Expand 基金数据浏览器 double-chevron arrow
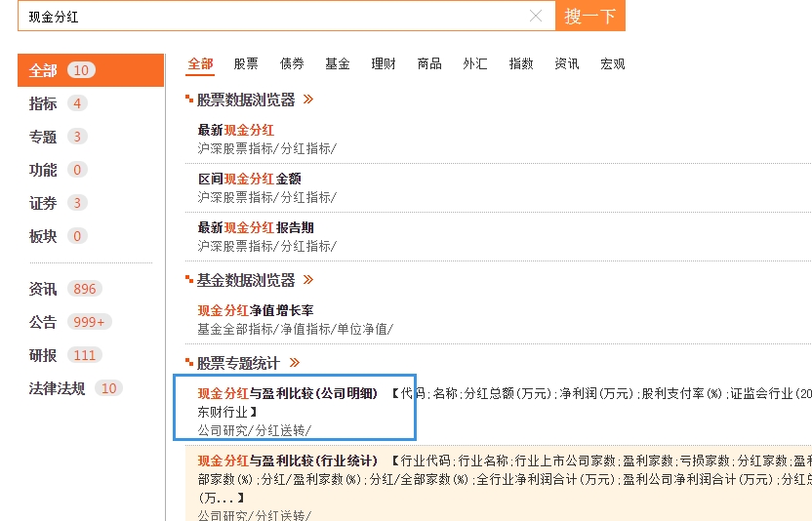This screenshot has height=521, width=812. 308,280
